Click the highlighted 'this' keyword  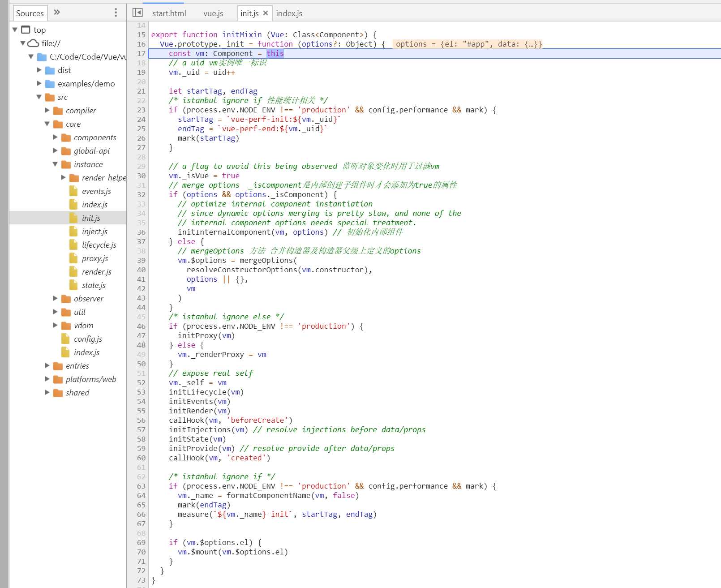[275, 53]
